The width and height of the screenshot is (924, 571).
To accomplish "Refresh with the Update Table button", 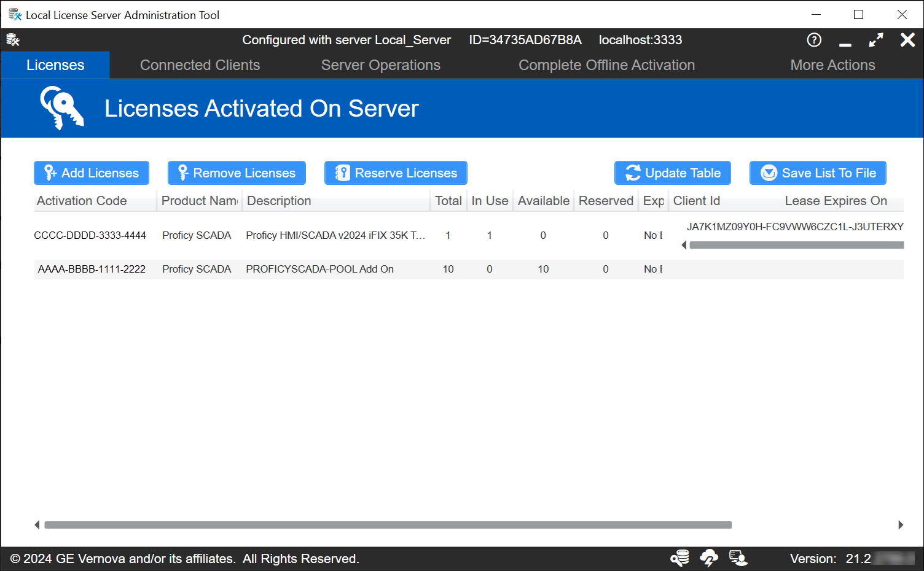I will [673, 173].
